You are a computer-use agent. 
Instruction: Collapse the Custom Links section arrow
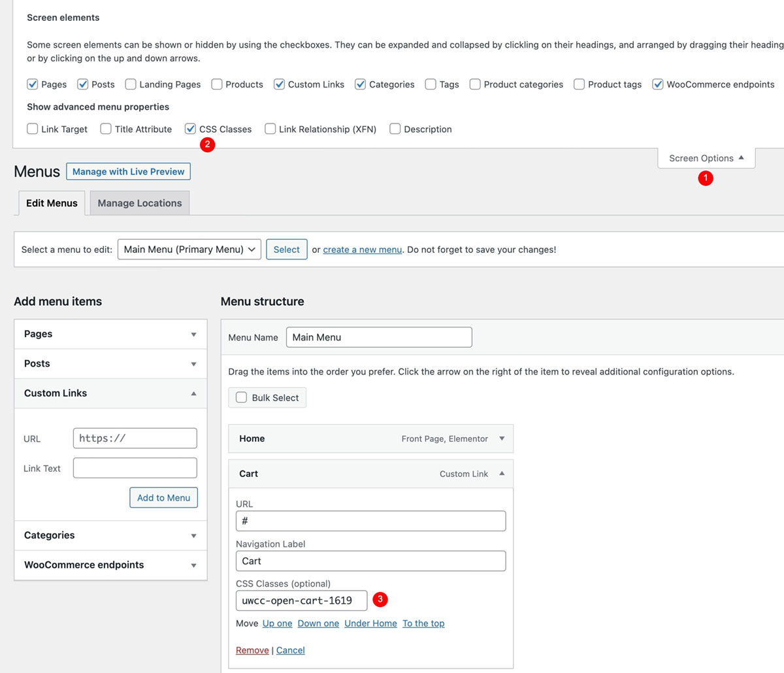click(x=193, y=393)
